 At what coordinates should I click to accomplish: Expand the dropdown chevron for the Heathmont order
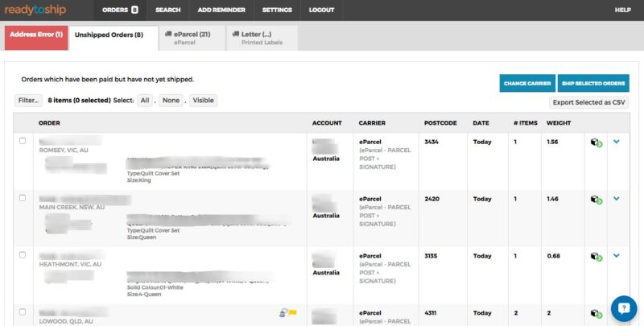pyautogui.click(x=617, y=255)
